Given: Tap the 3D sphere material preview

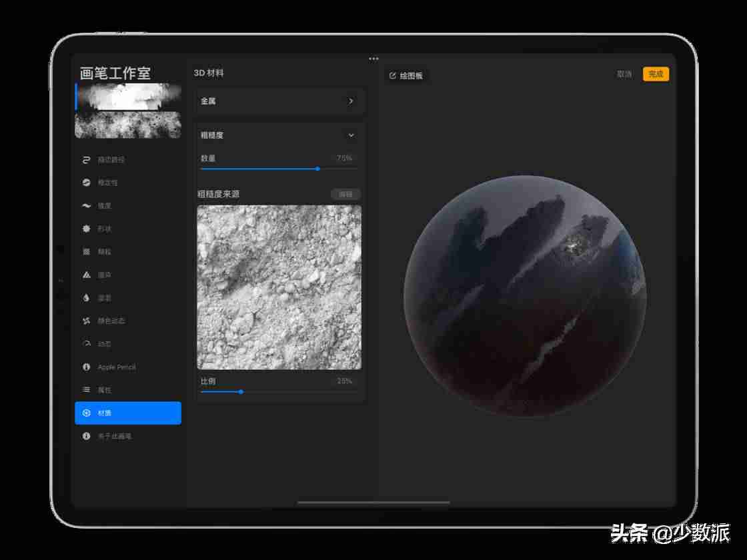Looking at the screenshot, I should point(525,296).
